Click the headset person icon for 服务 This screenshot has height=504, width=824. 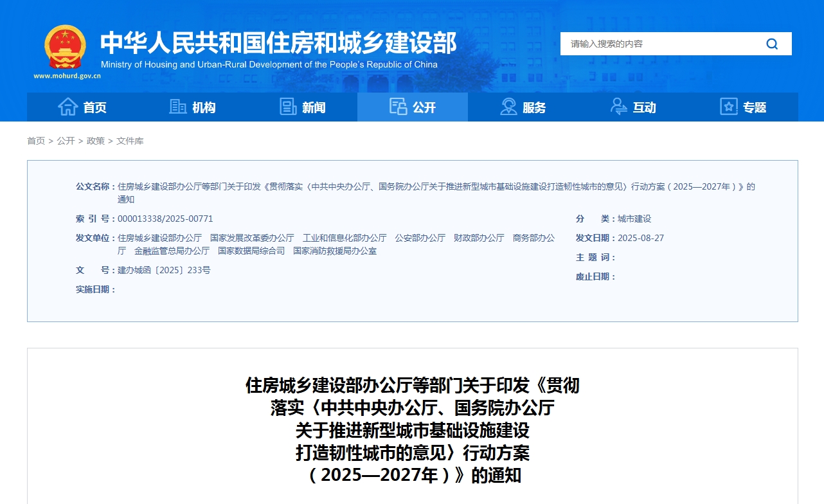point(508,107)
